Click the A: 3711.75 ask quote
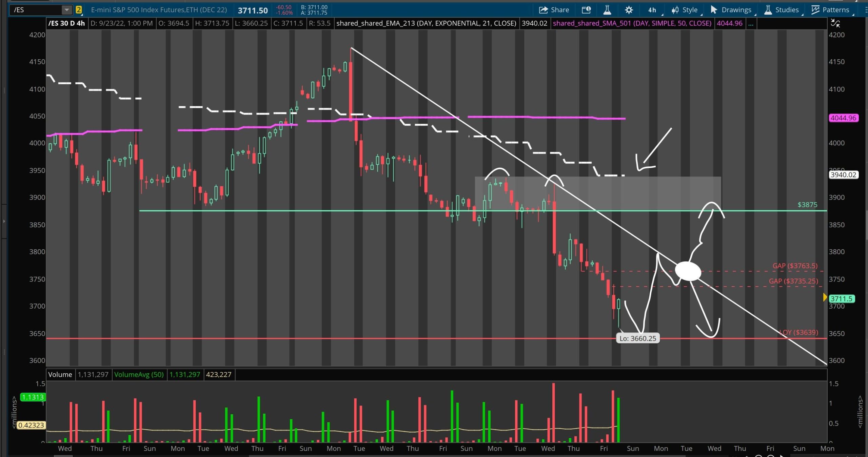Viewport: 868px width, 457px height. (314, 13)
